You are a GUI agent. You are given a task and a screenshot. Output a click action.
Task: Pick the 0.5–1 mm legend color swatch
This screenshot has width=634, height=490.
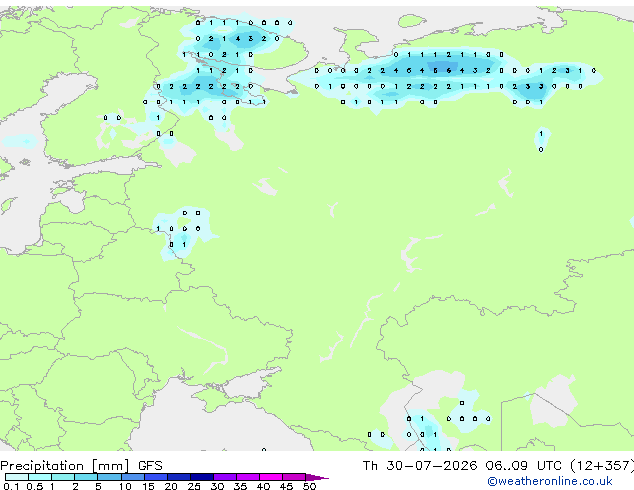[40, 477]
